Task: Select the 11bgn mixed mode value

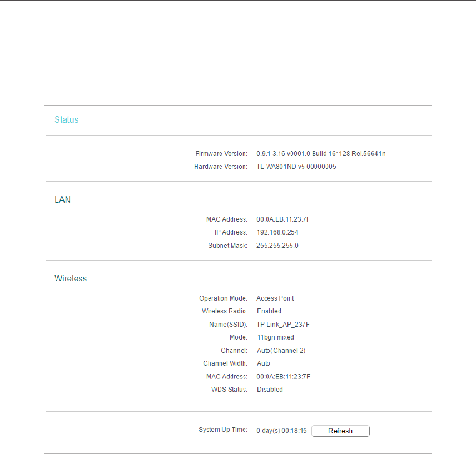Action: coord(275,337)
